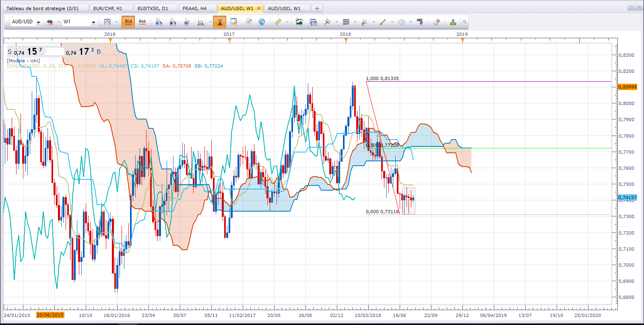Viewport: 644px width, 325px height.
Task: Switch to the FRA40, H4 tab
Action: click(198, 8)
